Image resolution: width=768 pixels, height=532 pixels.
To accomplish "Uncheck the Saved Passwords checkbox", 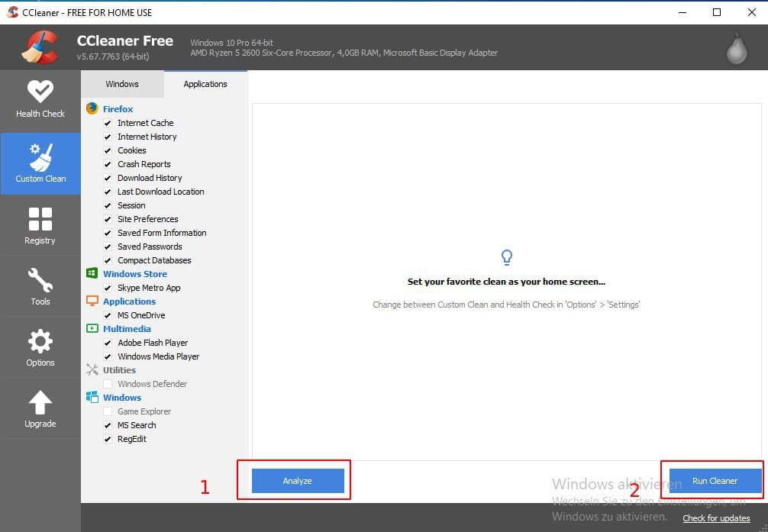I will tap(108, 247).
